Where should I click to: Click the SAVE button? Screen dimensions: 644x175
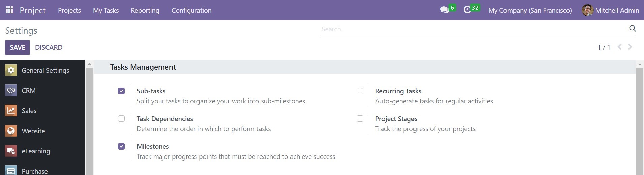[18, 47]
